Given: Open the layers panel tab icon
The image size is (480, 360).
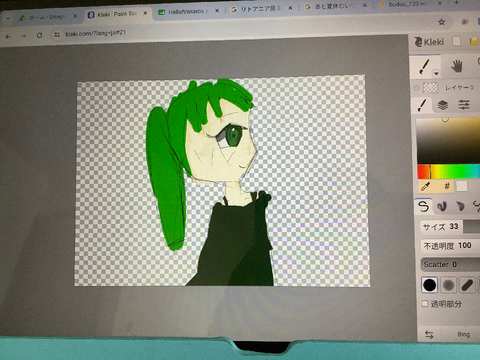Looking at the screenshot, I should tap(442, 105).
